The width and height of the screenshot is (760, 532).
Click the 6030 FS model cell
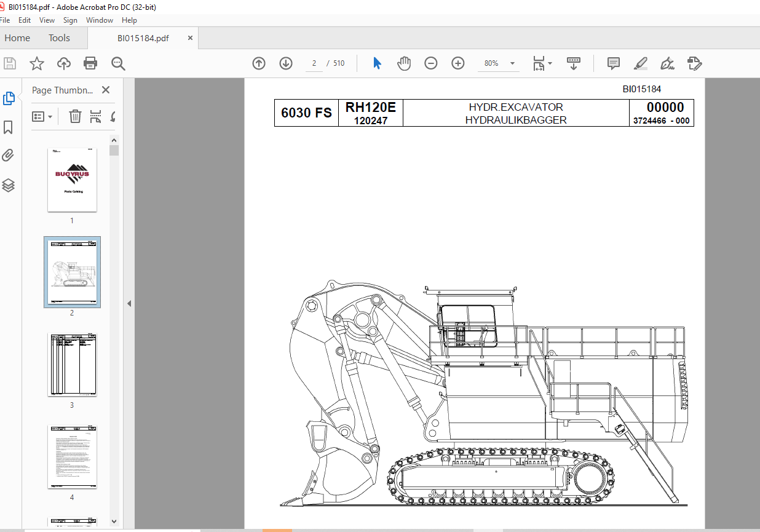[306, 113]
